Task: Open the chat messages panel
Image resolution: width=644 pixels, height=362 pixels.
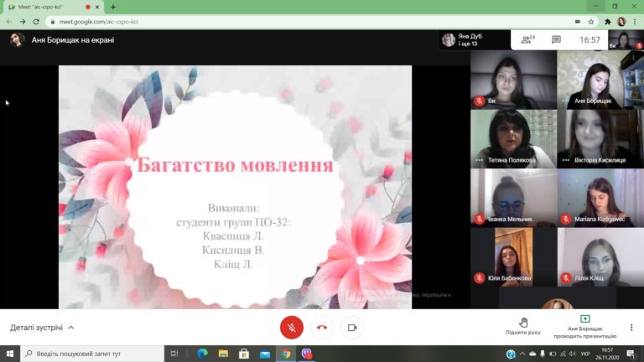Action: point(557,40)
